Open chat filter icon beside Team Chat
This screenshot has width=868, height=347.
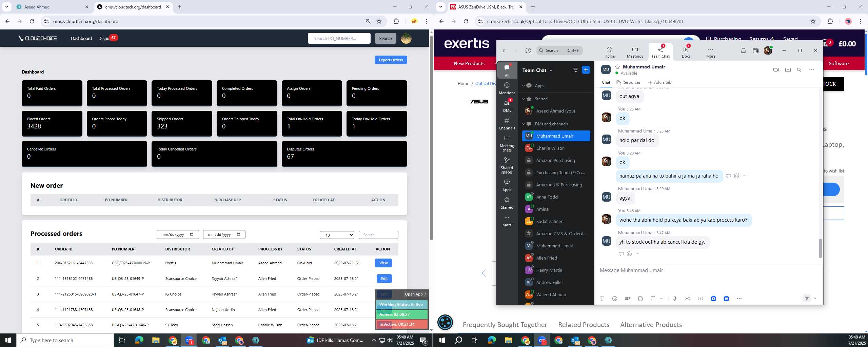point(575,70)
